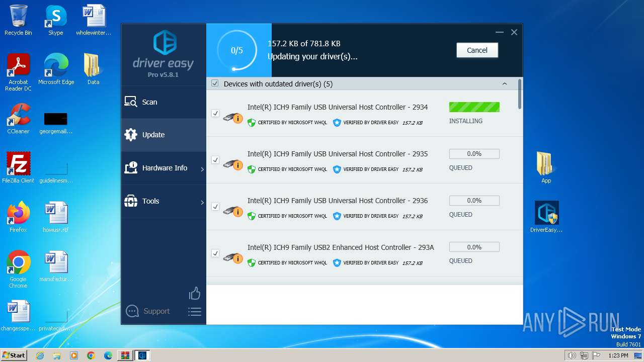This screenshot has width=644, height=362.
Task: Click the 0.0% progress bar for 293A
Action: pos(474,247)
